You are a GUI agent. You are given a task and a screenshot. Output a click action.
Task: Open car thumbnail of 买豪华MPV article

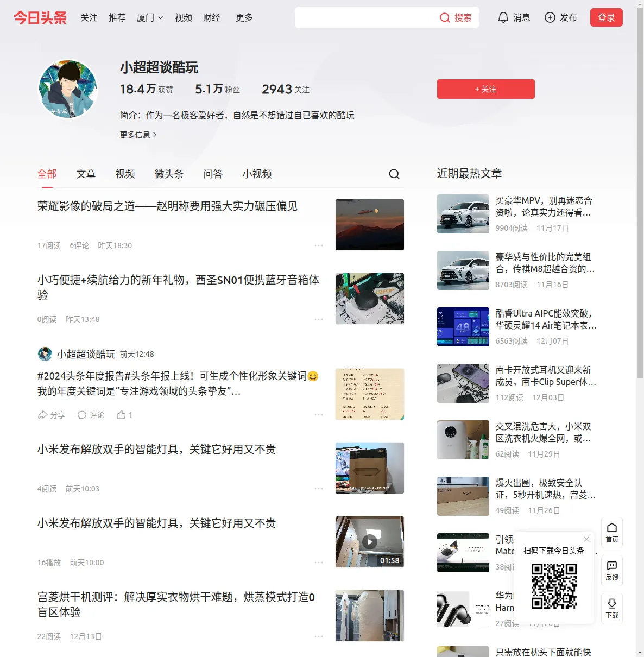click(x=463, y=214)
